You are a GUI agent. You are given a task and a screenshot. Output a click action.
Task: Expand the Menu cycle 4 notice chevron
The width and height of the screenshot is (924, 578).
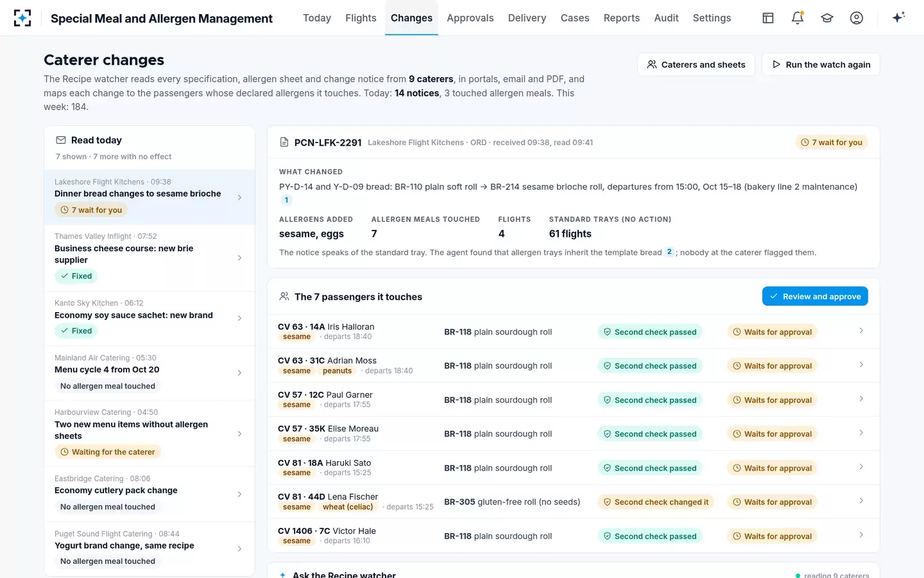(x=239, y=372)
